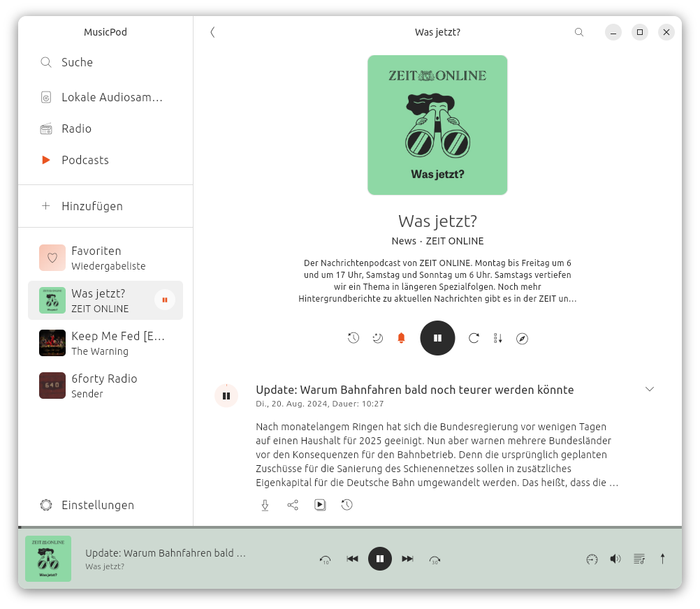Image resolution: width=700 pixels, height=609 pixels.
Task: Click the compass explore icon
Action: click(x=522, y=339)
